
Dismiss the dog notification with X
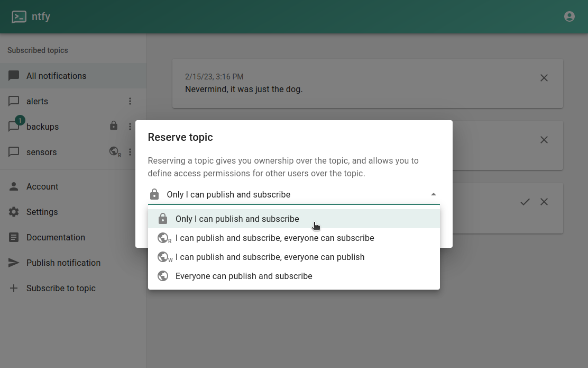point(544,78)
